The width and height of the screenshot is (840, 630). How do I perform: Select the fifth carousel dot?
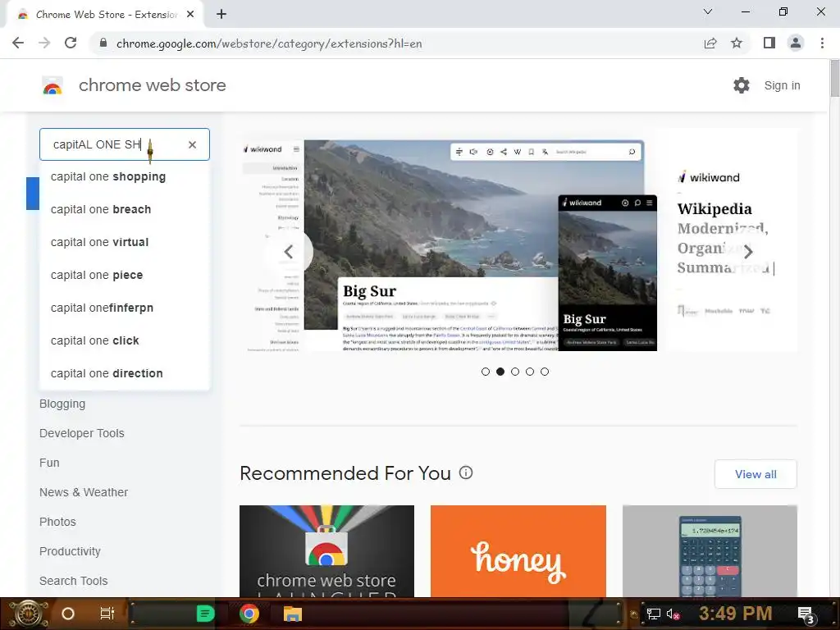545,372
